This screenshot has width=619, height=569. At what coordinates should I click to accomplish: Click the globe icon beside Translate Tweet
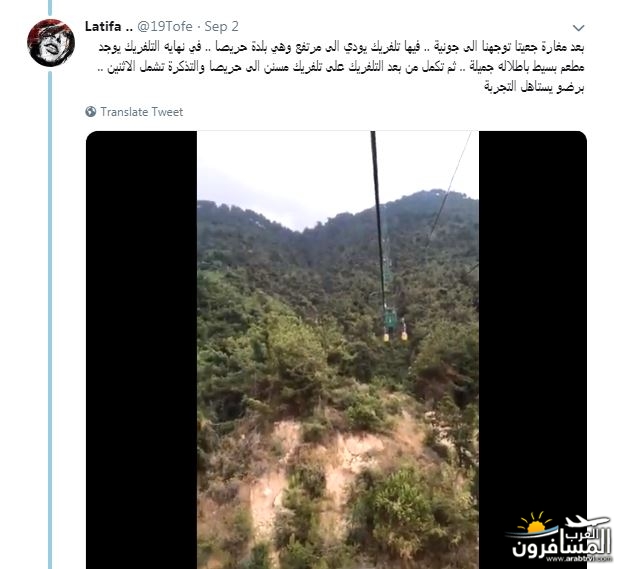[x=91, y=112]
